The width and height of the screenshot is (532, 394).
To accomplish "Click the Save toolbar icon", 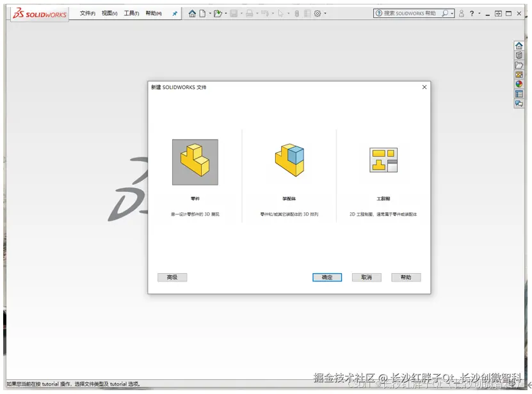I will (x=234, y=13).
